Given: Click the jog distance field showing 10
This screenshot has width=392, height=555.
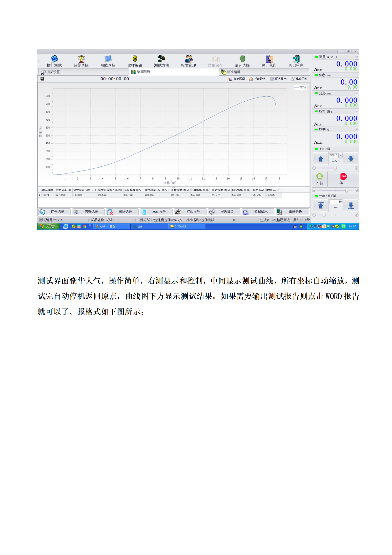Looking at the screenshot, I should coord(336,202).
